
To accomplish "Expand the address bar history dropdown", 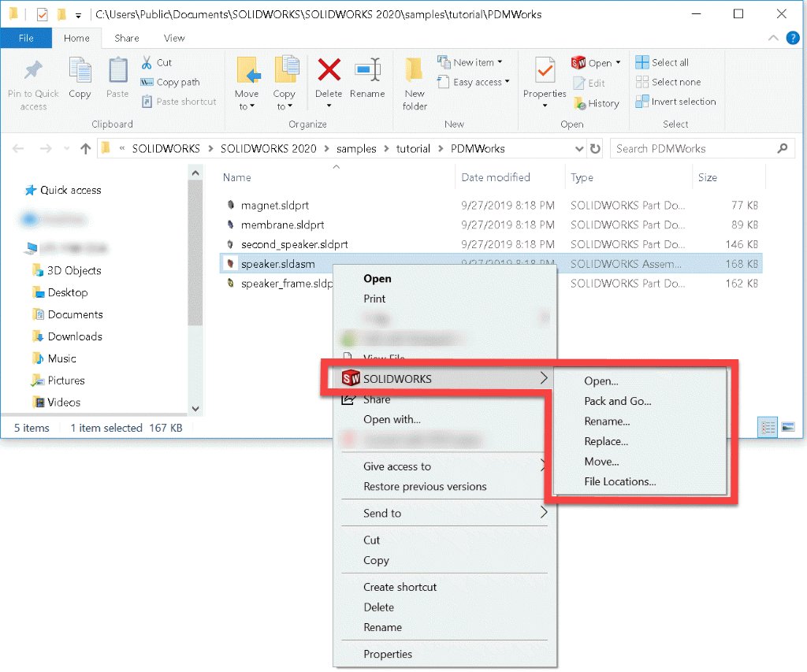I will click(579, 149).
